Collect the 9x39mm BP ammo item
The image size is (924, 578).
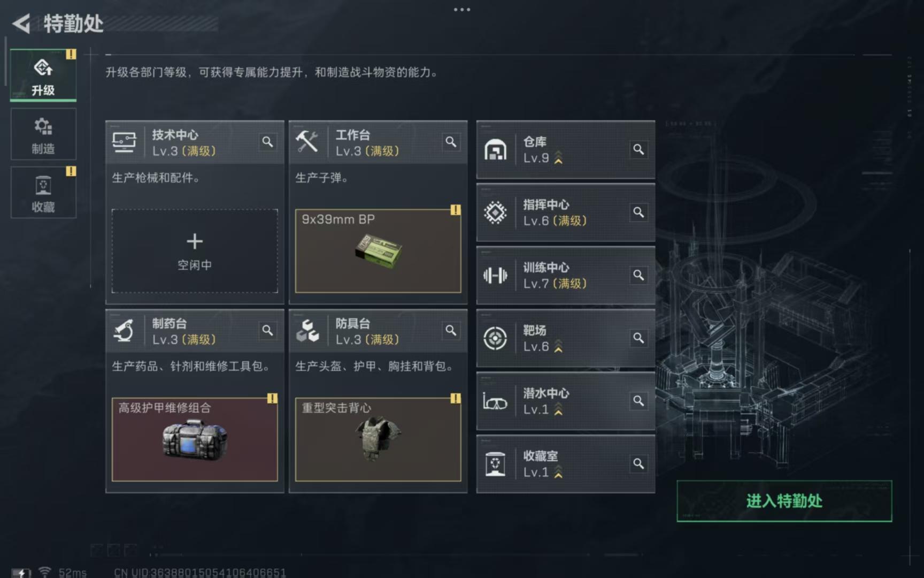coord(378,251)
